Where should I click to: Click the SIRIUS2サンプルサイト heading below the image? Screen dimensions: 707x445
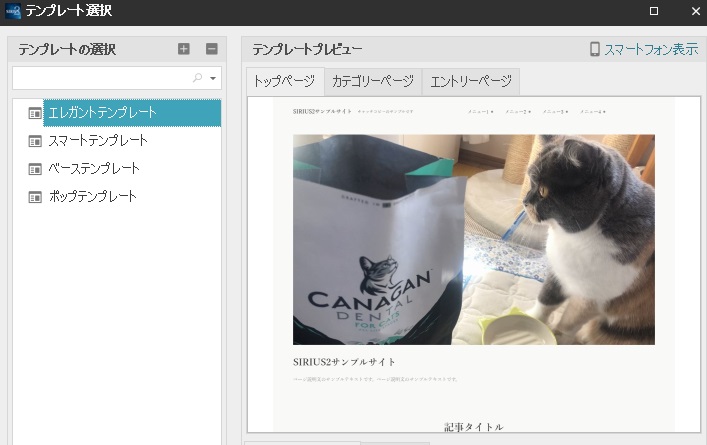coord(344,362)
